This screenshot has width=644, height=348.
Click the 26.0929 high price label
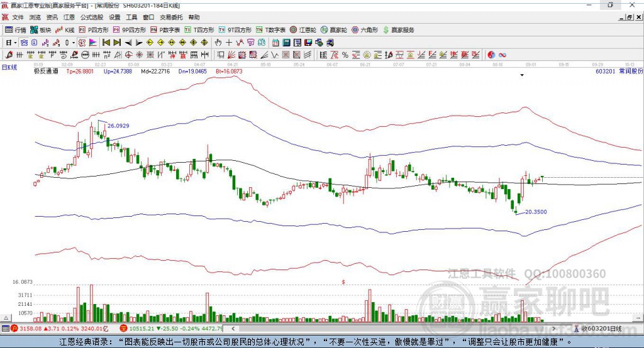click(x=118, y=126)
